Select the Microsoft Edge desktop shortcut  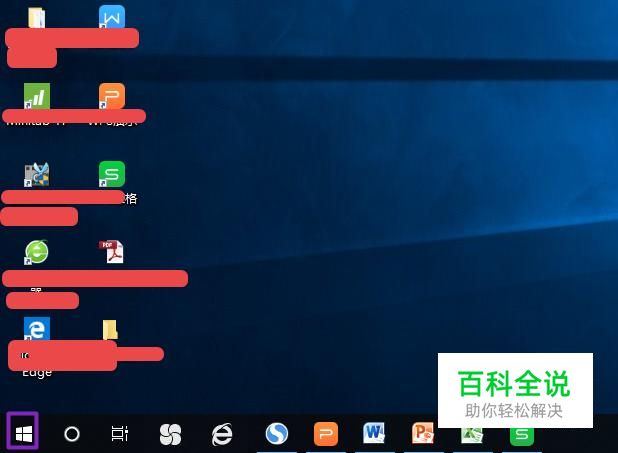37,328
